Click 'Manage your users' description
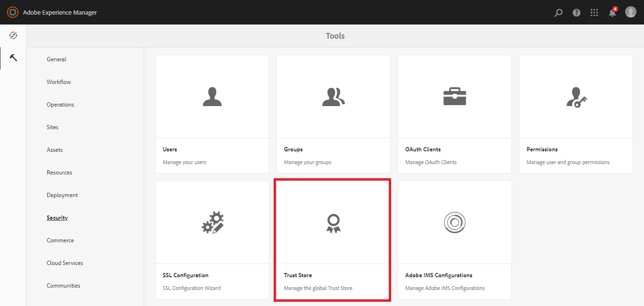 tap(184, 162)
